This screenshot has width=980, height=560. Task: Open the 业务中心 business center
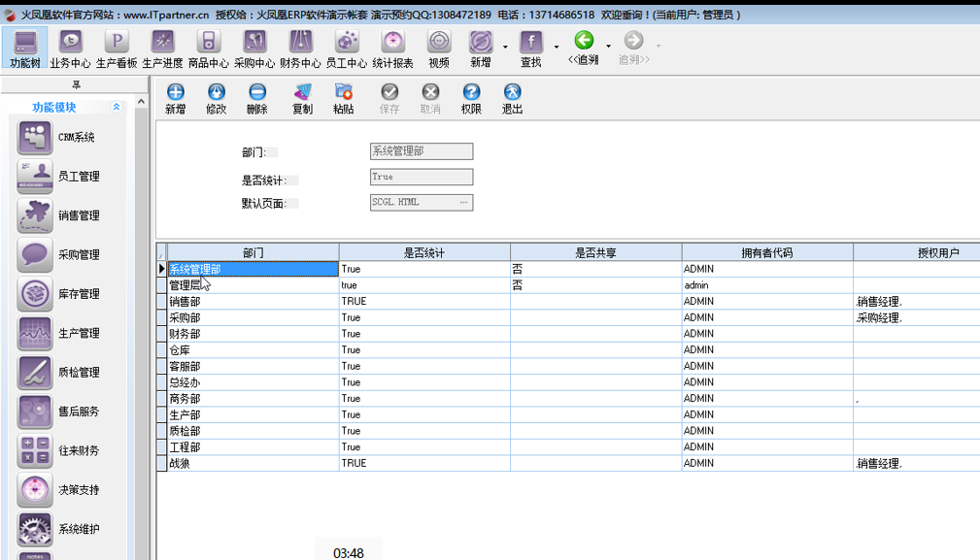click(71, 49)
